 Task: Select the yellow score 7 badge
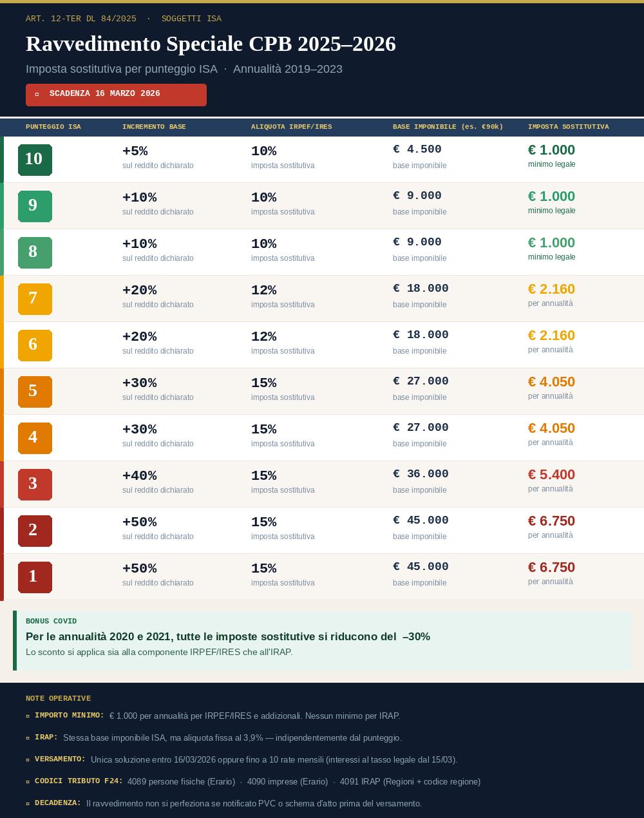(35, 299)
